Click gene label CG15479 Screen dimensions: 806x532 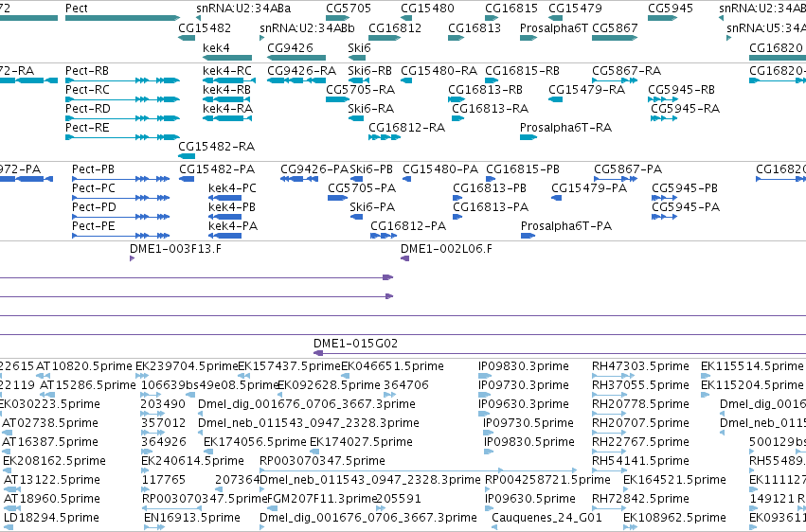[575, 9]
